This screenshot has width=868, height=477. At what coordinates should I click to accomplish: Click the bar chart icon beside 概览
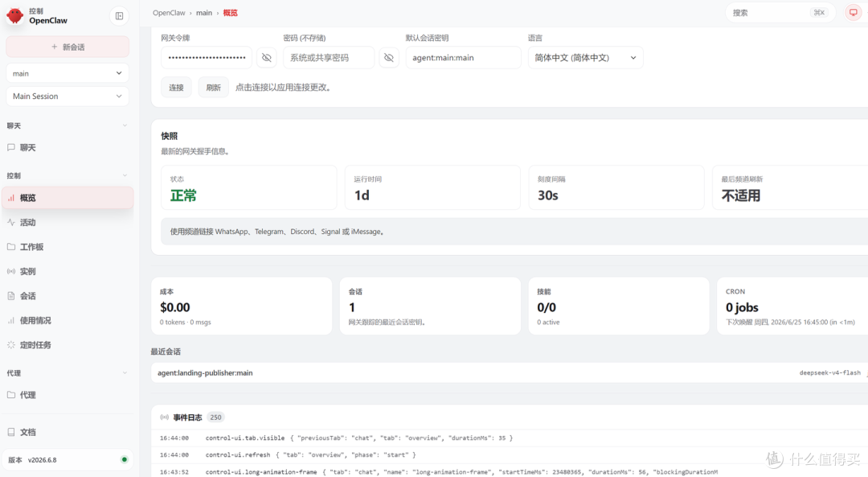(11, 198)
